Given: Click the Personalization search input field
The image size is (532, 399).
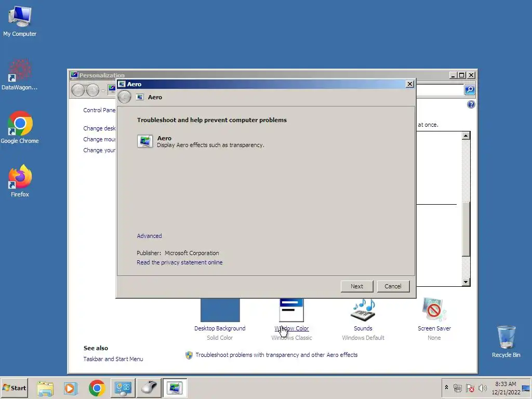Looking at the screenshot, I should (x=440, y=90).
